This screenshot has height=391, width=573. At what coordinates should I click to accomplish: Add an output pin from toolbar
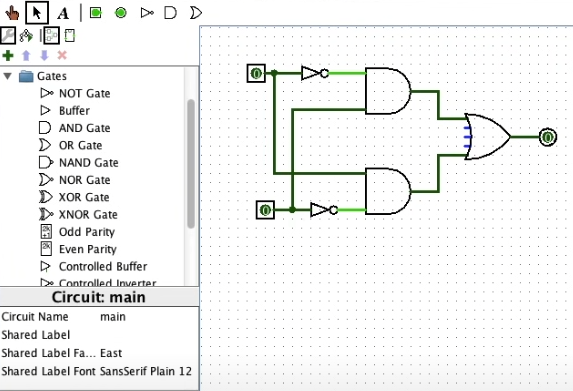coord(121,13)
